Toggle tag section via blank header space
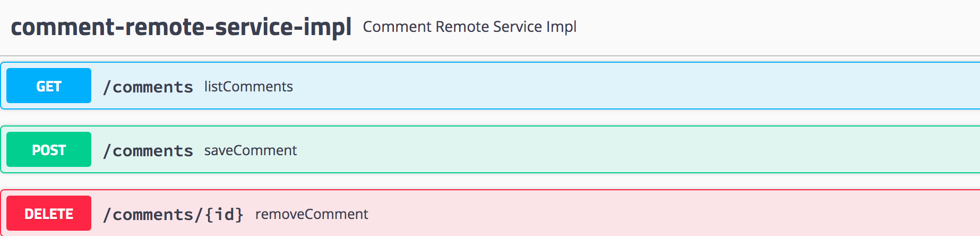The image size is (980, 236). point(775,27)
